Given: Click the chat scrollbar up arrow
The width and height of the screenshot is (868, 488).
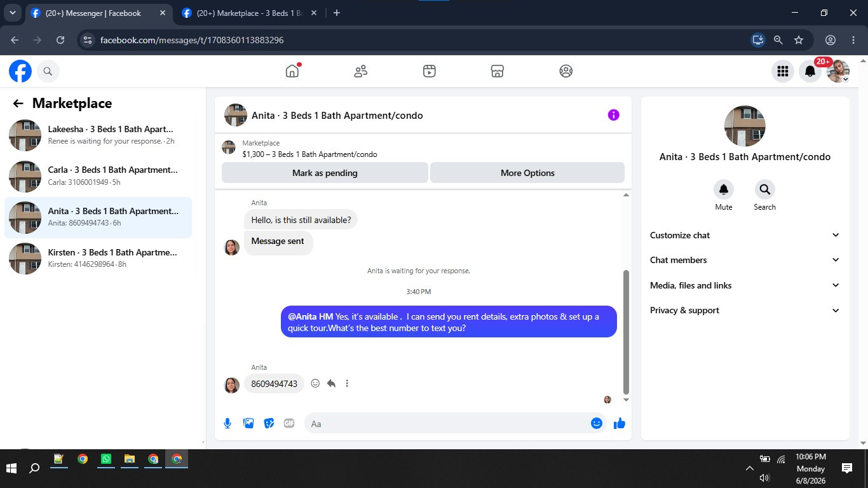Looking at the screenshot, I should pyautogui.click(x=626, y=195).
